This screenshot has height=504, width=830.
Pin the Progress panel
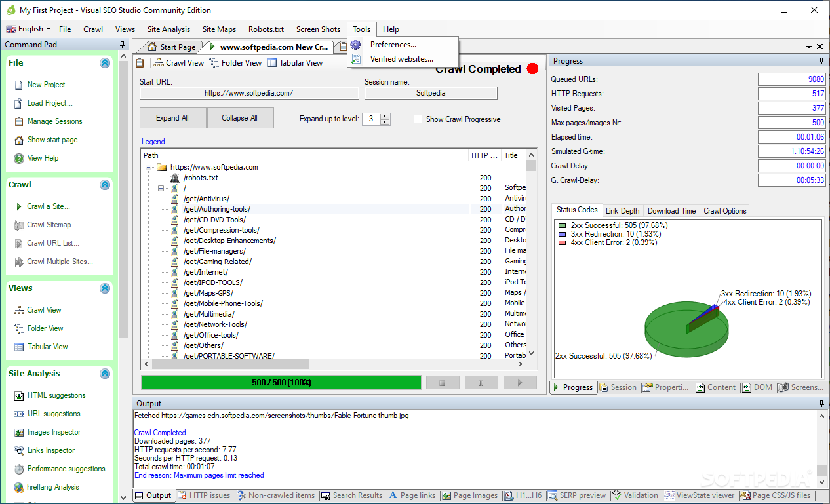point(822,61)
